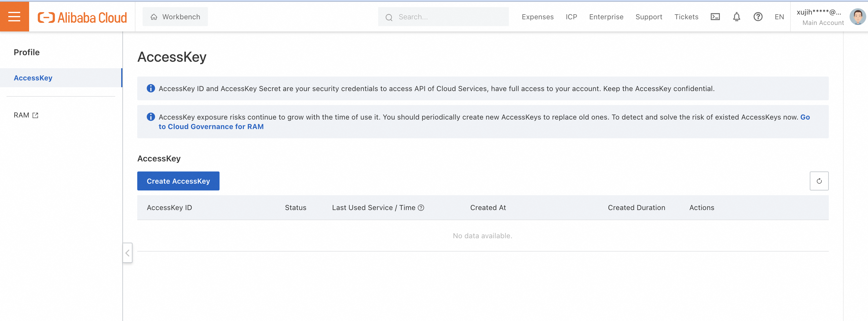
Task: Click the search magnifier icon
Action: point(389,17)
